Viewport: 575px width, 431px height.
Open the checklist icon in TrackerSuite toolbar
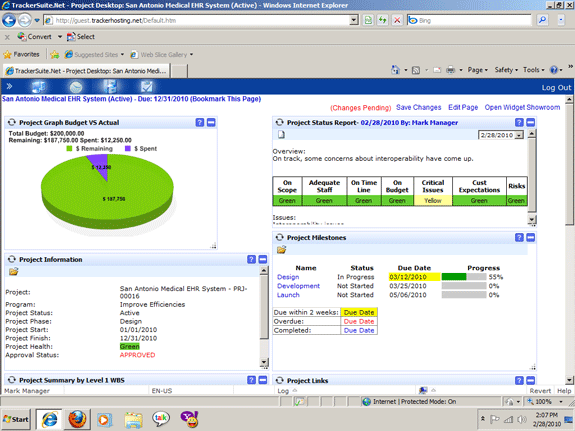pos(146,87)
